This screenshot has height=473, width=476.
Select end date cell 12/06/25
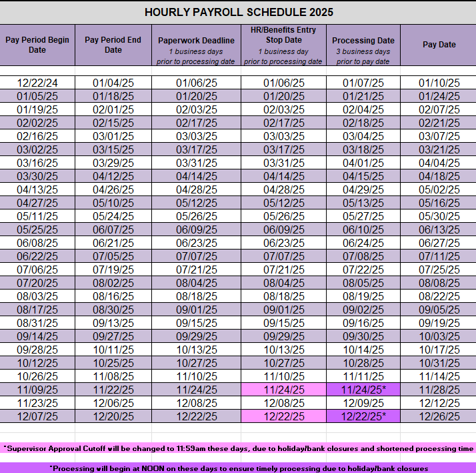113,403
